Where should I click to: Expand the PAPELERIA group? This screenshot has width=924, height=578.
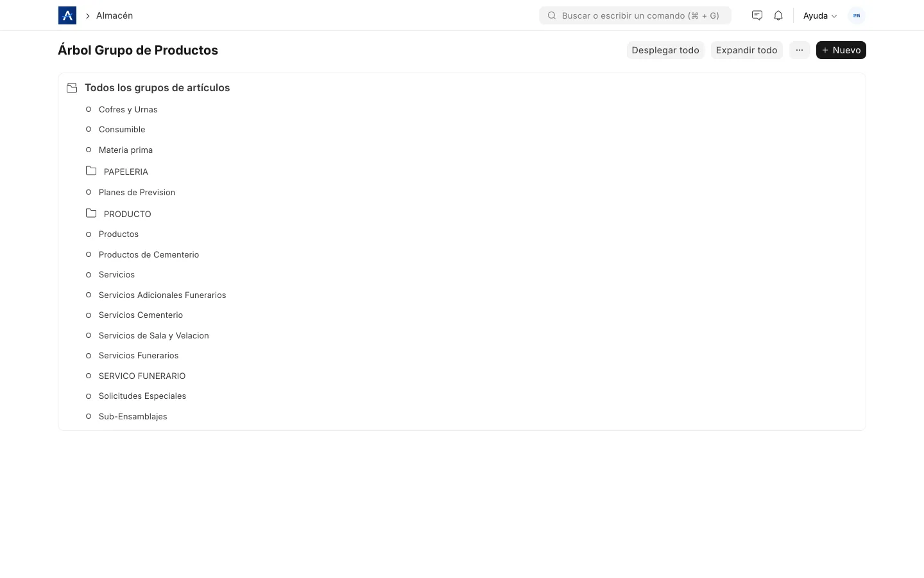click(126, 171)
